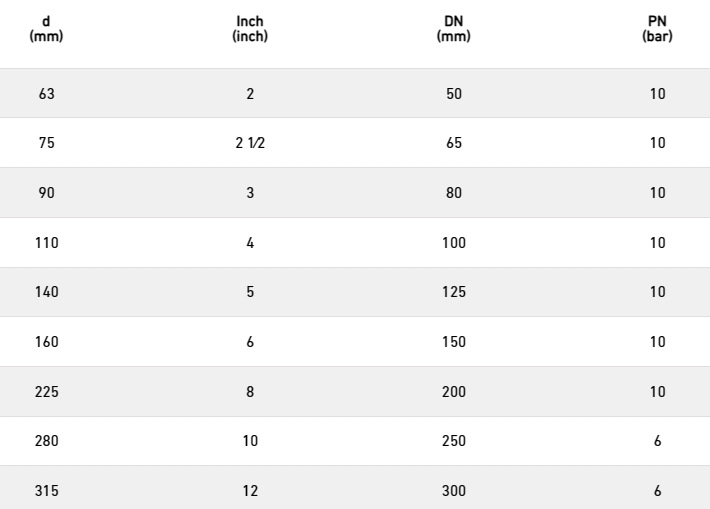Click the DN value 80 cell

click(x=454, y=193)
